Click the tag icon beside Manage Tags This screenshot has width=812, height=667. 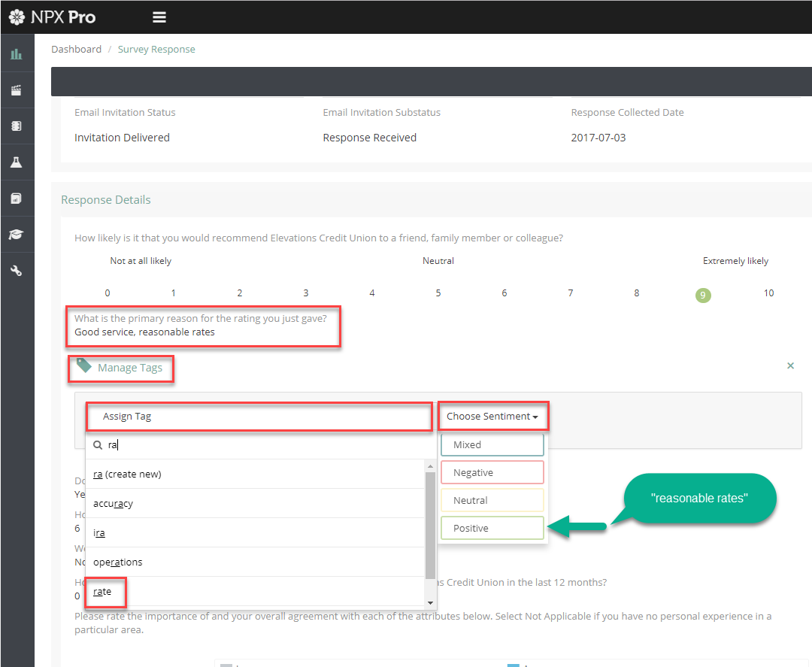[x=84, y=366]
